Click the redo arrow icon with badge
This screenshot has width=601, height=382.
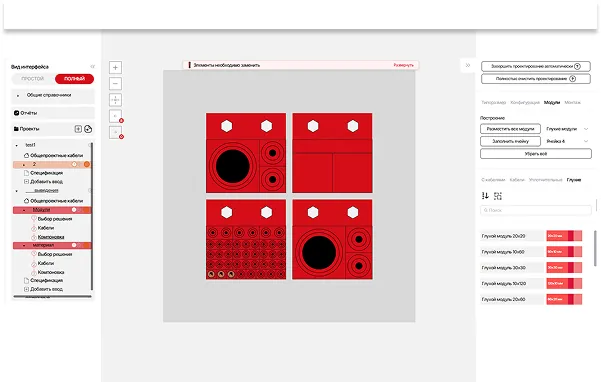click(x=115, y=132)
